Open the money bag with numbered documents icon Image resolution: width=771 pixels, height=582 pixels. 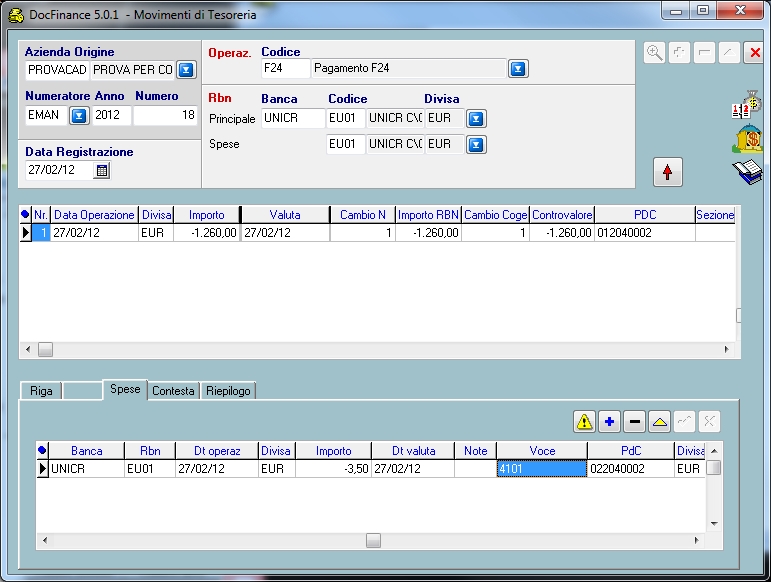point(747,105)
